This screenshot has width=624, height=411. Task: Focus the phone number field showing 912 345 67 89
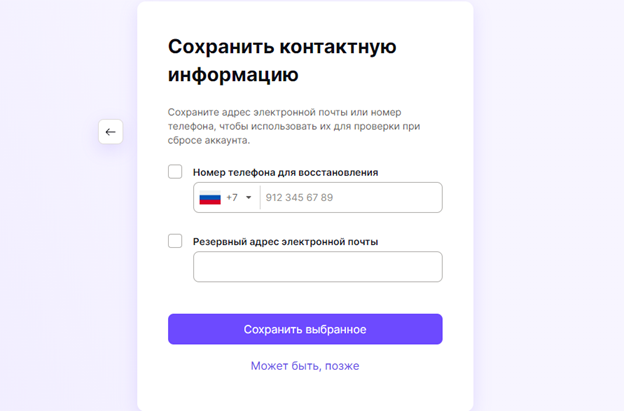click(350, 198)
